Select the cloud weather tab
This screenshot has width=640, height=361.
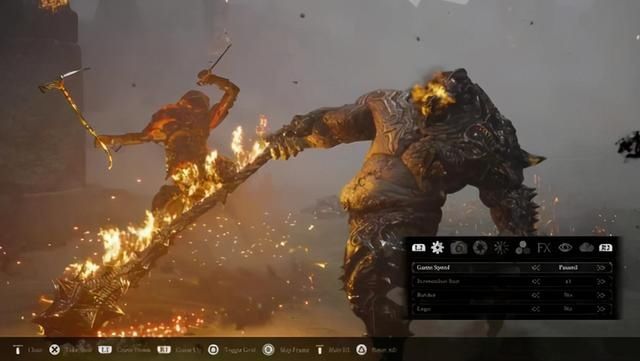(586, 247)
